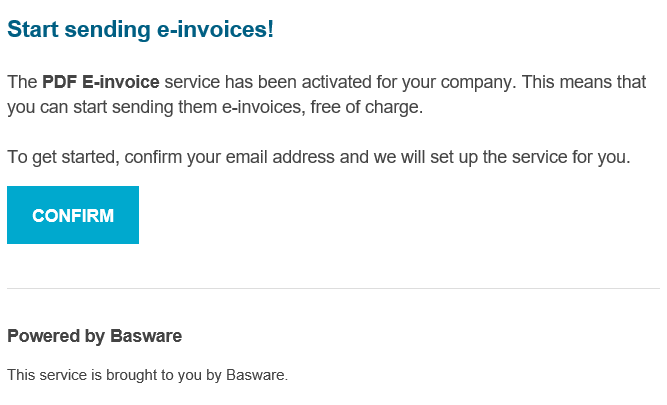Screen dimensions: 667x405
Task: Click the CONFIRM button
Action: 73,215
